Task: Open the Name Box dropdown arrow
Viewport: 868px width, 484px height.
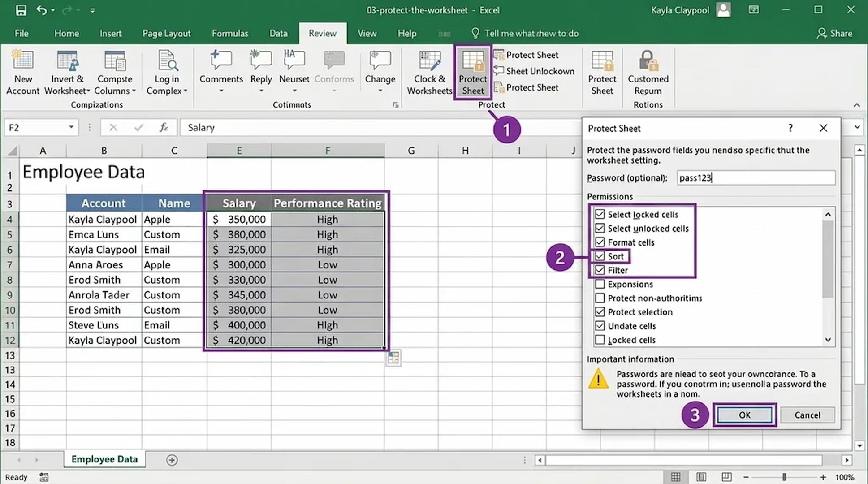Action: 71,127
